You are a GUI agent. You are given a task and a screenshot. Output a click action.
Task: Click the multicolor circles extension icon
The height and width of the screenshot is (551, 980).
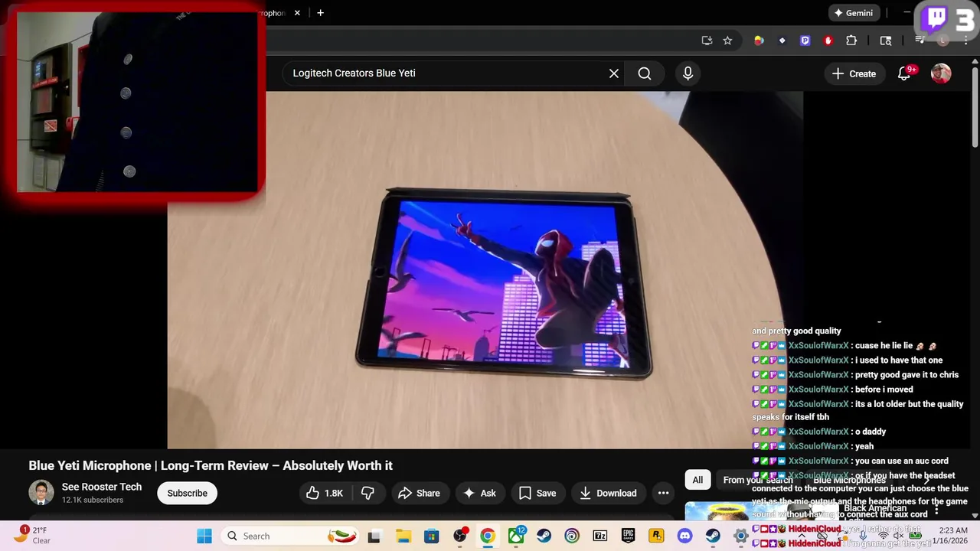tap(759, 41)
